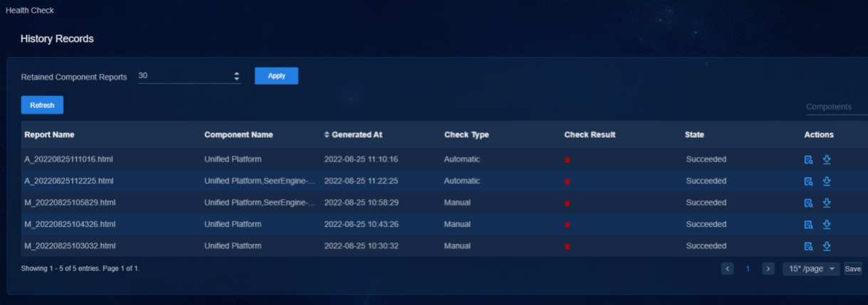View report M_20220825103032.html details icon
The image size is (868, 305).
[808, 247]
